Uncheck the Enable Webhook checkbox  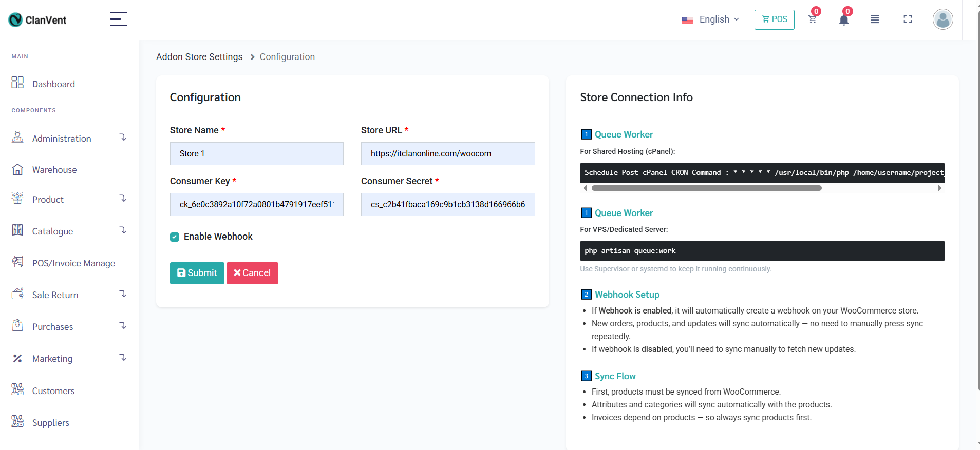[175, 237]
